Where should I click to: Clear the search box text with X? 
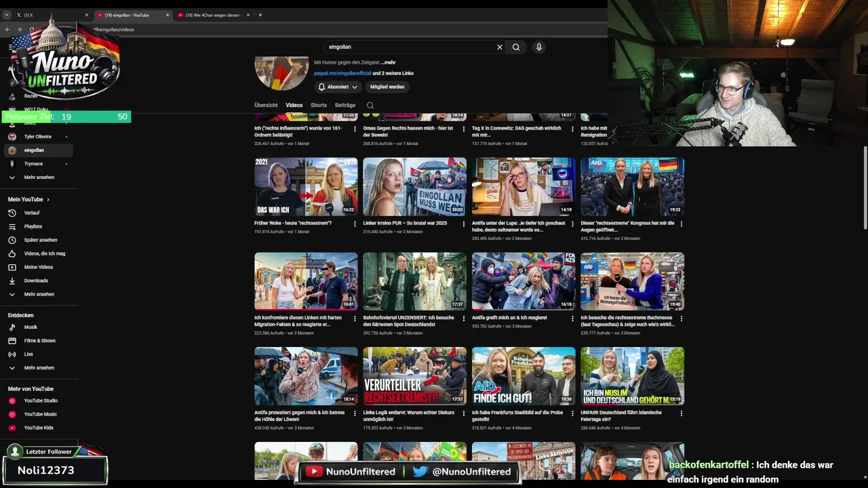[500, 47]
